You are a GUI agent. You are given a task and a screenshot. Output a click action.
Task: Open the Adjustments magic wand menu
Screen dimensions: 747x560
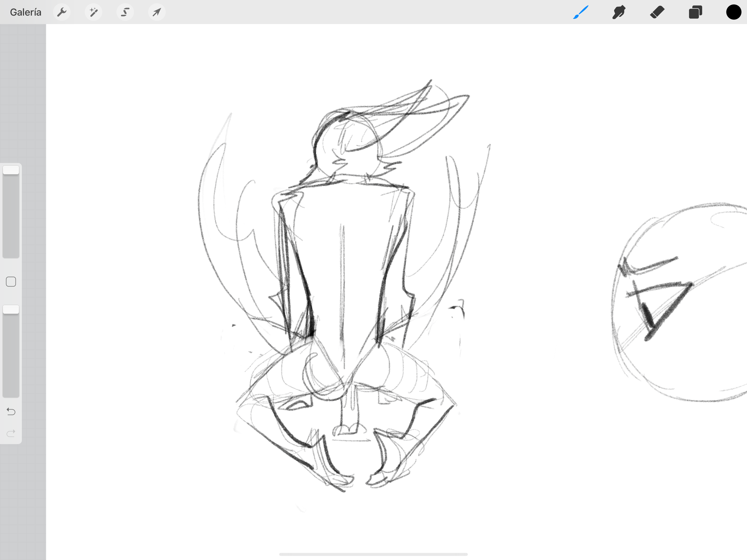tap(94, 12)
